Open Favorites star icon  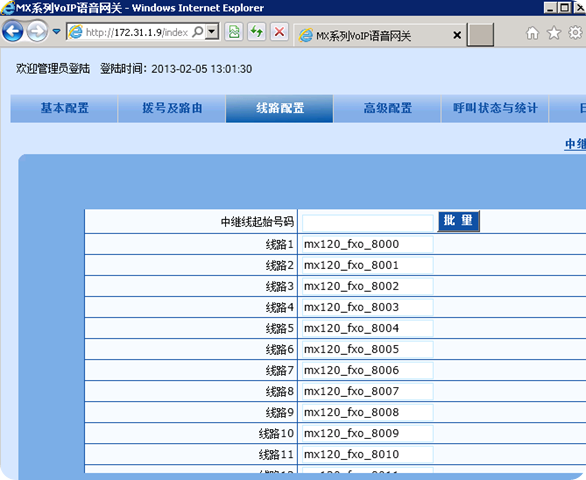554,33
